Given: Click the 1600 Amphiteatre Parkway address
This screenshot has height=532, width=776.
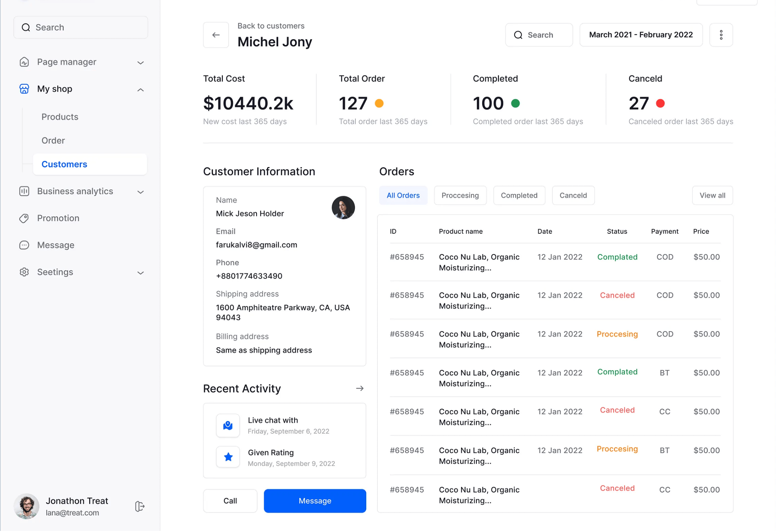Looking at the screenshot, I should 283,312.
